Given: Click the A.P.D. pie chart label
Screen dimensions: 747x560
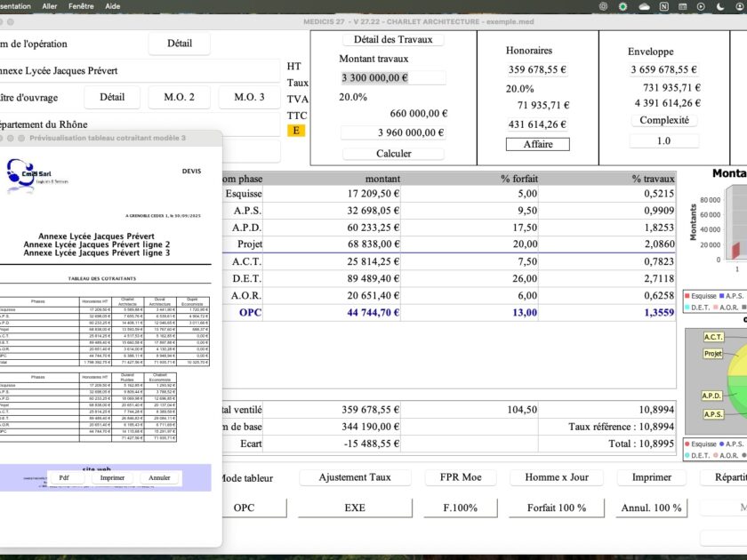Looking at the screenshot, I should pyautogui.click(x=711, y=396).
